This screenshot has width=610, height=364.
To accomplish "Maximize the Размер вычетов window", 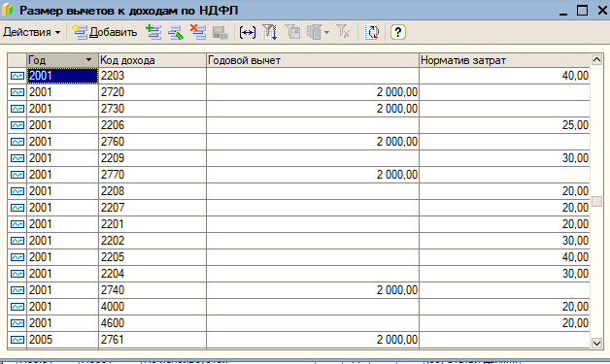I will (582, 11).
